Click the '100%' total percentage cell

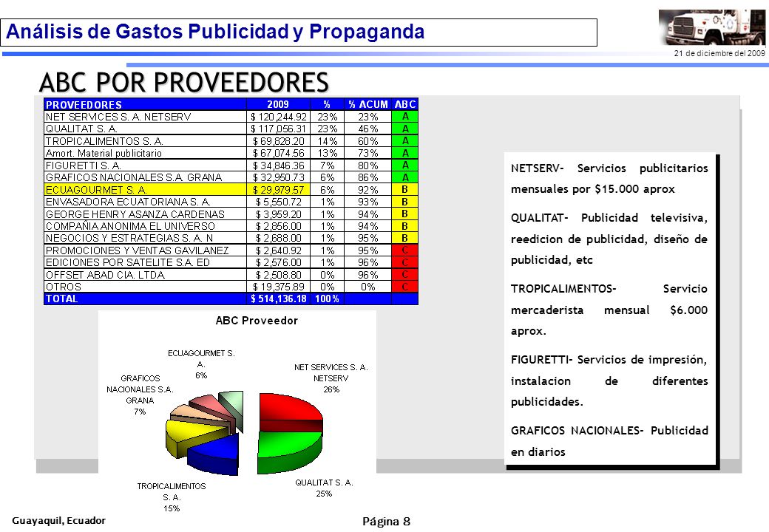[x=327, y=299]
